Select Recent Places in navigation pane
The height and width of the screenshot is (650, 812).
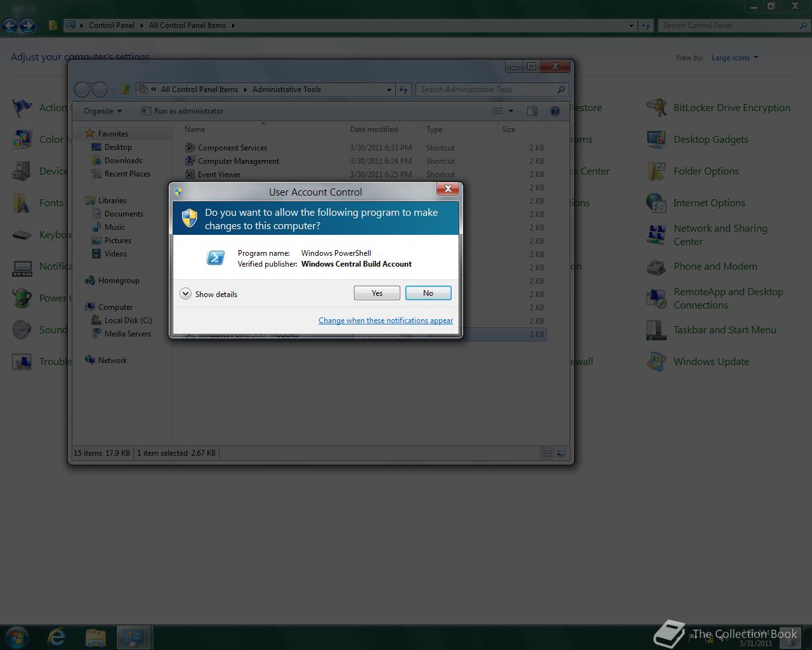tap(127, 174)
